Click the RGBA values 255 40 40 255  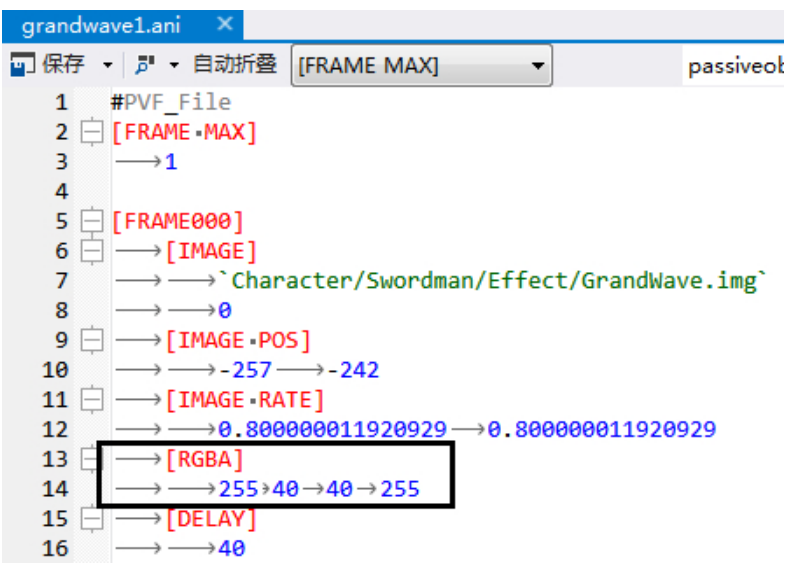(x=319, y=489)
